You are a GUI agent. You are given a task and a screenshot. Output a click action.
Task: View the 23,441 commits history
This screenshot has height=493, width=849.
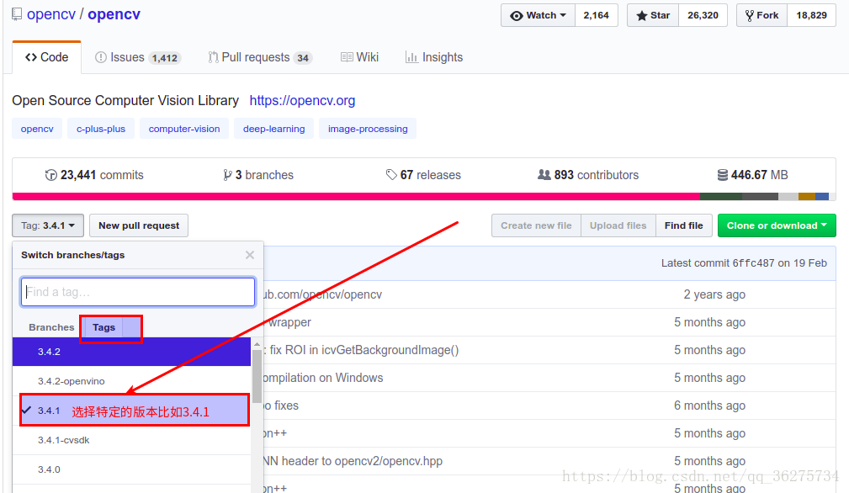tap(94, 175)
